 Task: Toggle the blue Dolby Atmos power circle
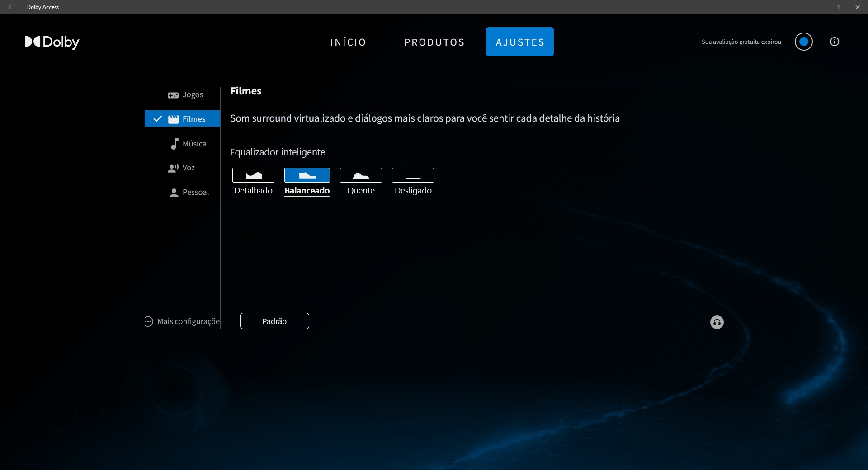tap(804, 42)
